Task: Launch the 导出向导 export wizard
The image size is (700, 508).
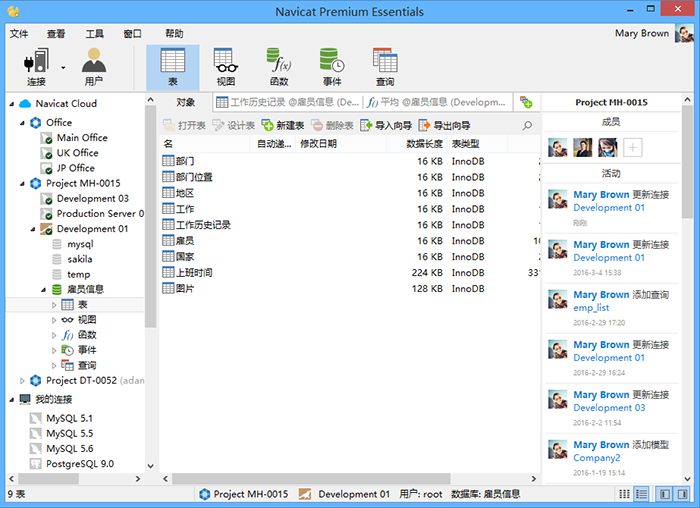Action: [x=444, y=125]
